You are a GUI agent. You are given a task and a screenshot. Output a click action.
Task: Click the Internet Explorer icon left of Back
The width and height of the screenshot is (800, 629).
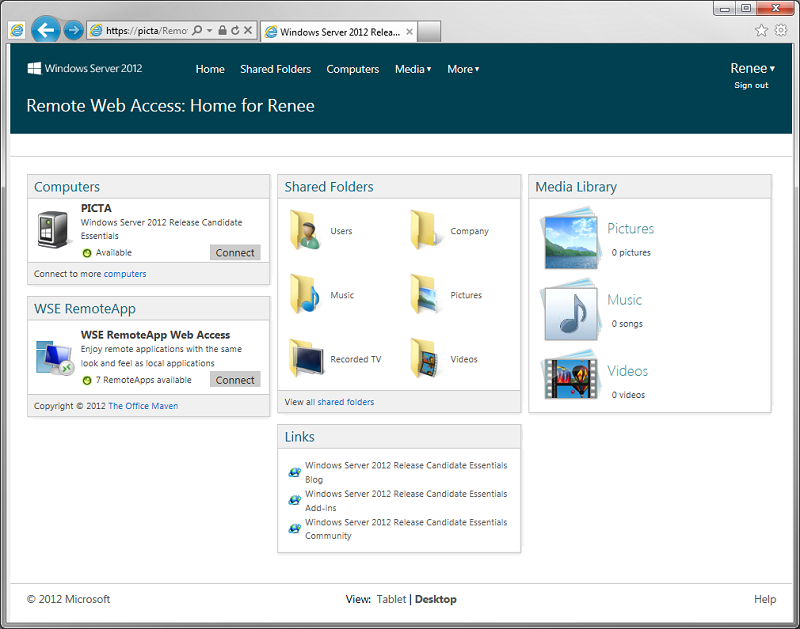[17, 31]
